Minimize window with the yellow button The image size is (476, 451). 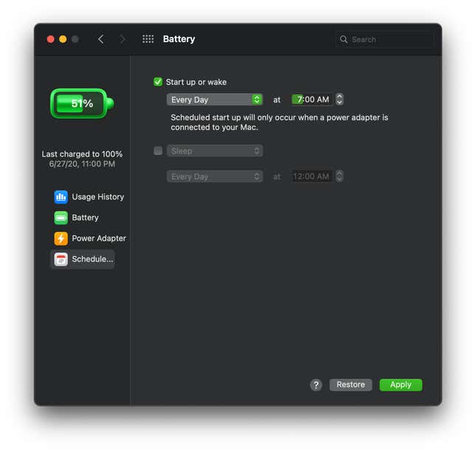tap(63, 39)
